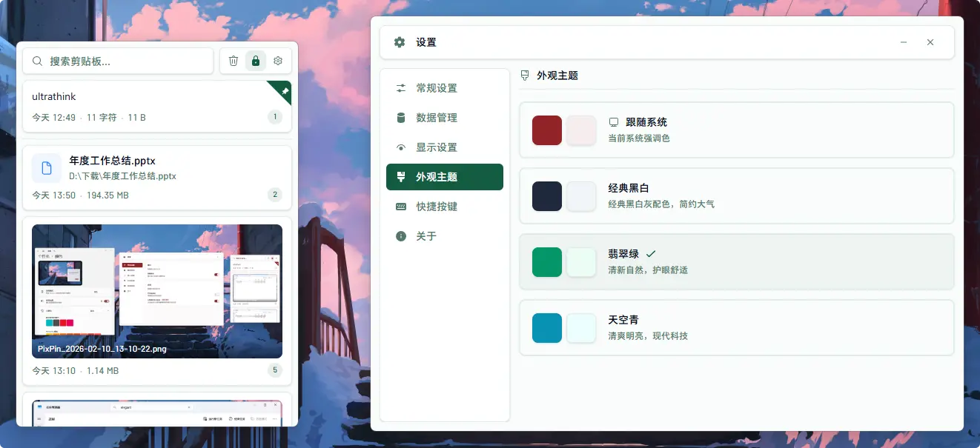Click the 搜索剪贴板 search field

(x=118, y=61)
